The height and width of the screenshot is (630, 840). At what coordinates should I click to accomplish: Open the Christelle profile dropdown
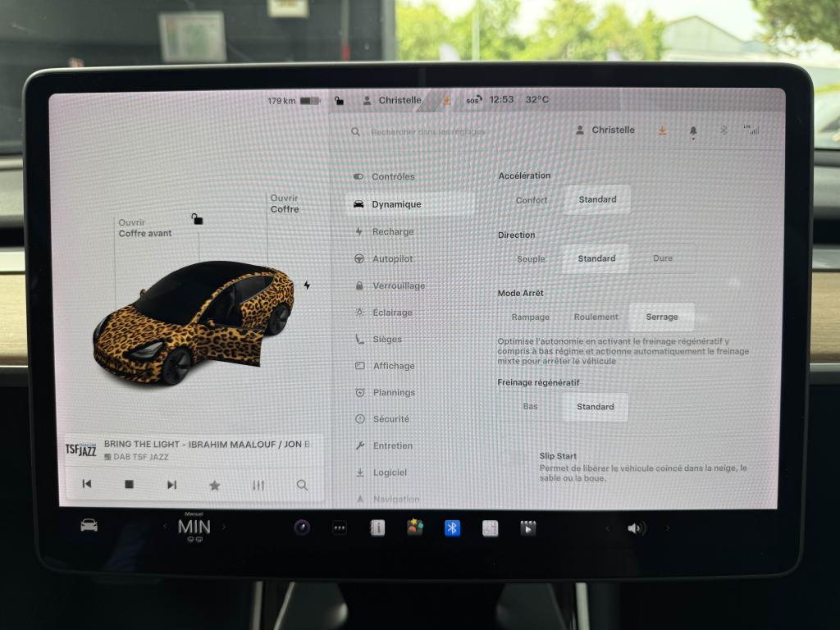pyautogui.click(x=605, y=130)
